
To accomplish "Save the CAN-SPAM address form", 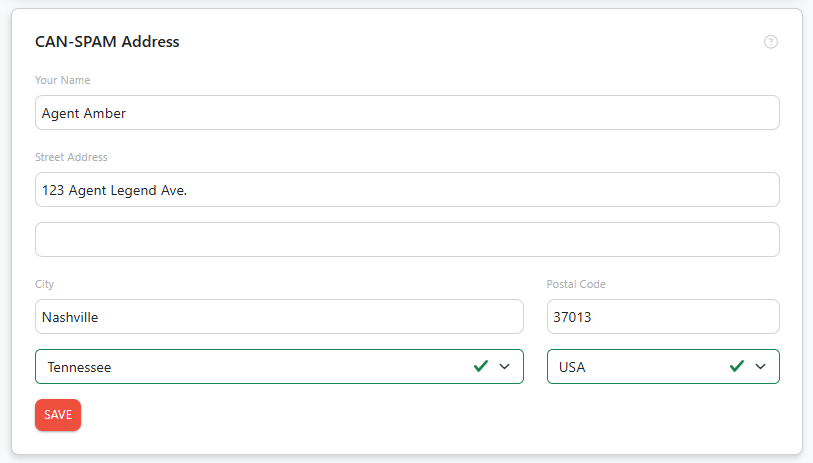I will 58,415.
